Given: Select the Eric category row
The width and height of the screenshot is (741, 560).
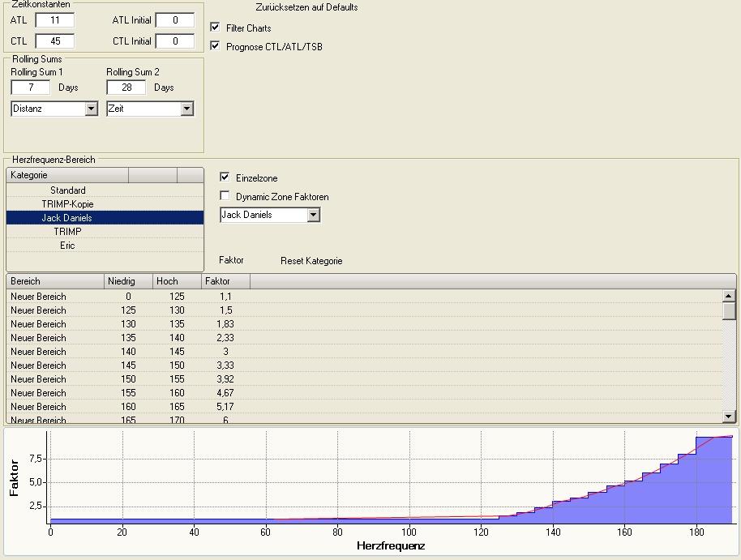Looking at the screenshot, I should point(105,246).
